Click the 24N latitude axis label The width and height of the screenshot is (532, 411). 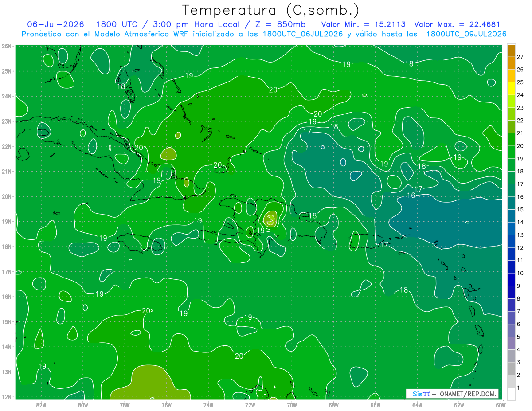coord(6,96)
